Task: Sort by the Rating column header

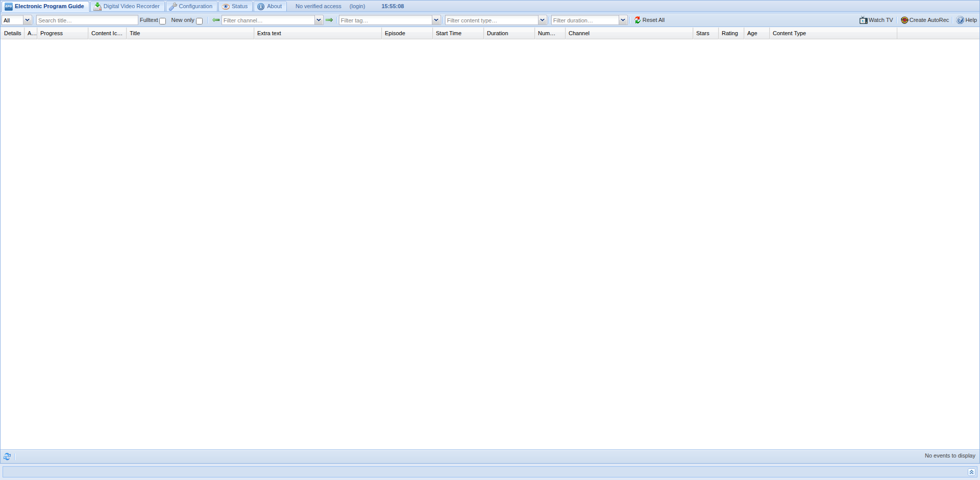Action: (731, 33)
